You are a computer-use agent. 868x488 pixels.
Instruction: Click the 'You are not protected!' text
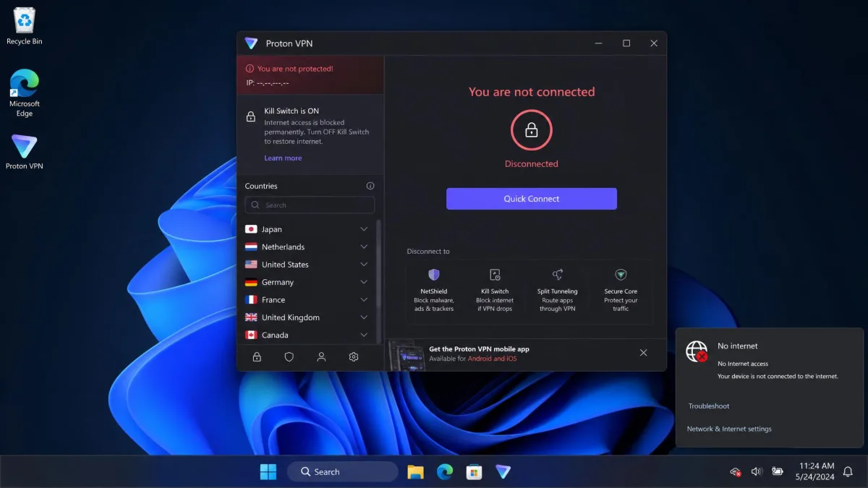click(295, 69)
